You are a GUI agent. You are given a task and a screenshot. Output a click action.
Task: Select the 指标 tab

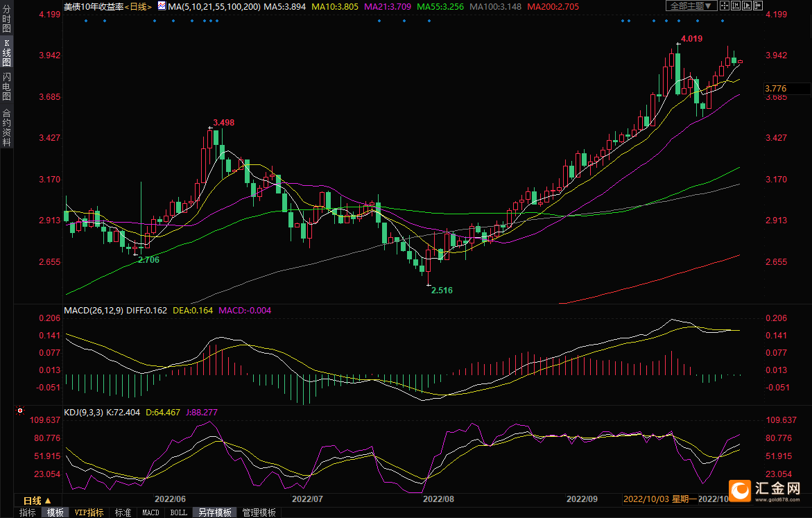coord(28,512)
